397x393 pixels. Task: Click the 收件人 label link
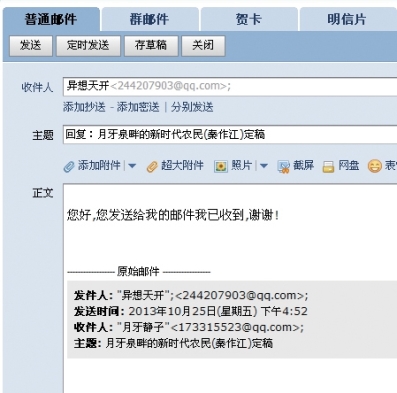click(x=37, y=87)
